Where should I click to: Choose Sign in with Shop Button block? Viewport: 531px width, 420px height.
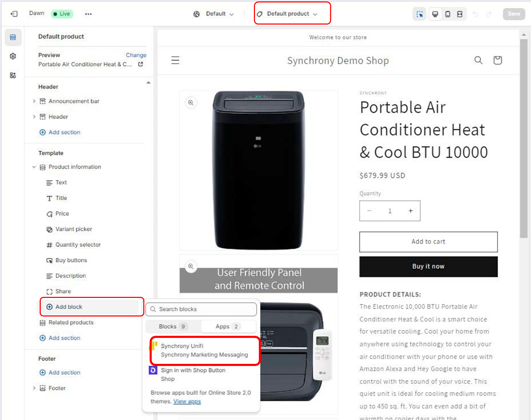201,374
